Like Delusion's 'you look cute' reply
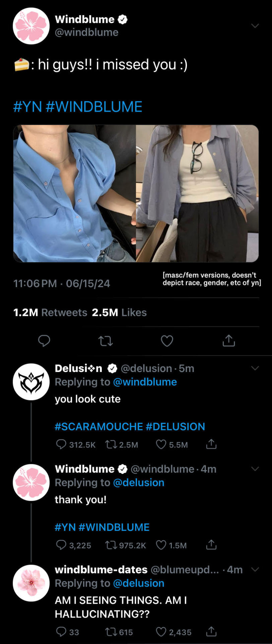The width and height of the screenshot is (272, 644). point(161,444)
